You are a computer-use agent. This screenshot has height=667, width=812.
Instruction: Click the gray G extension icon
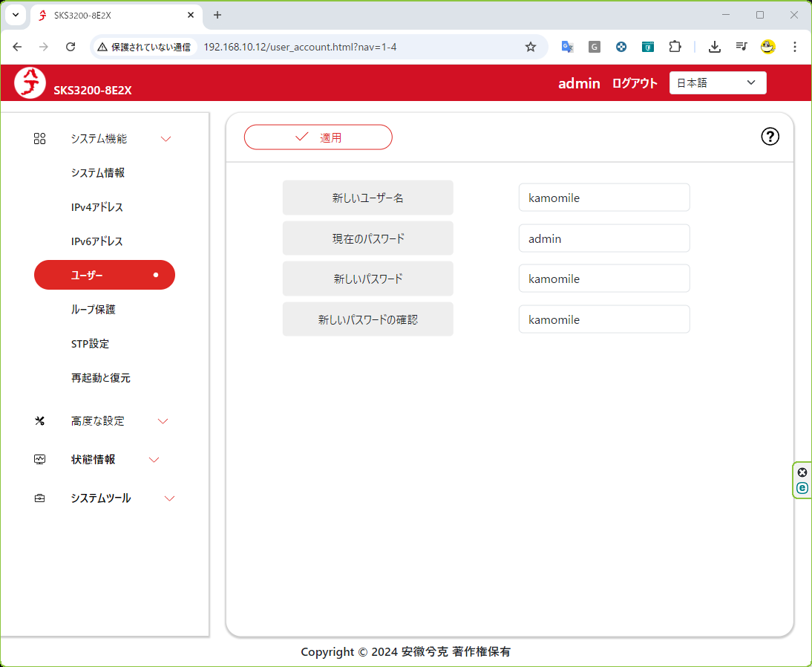point(594,47)
